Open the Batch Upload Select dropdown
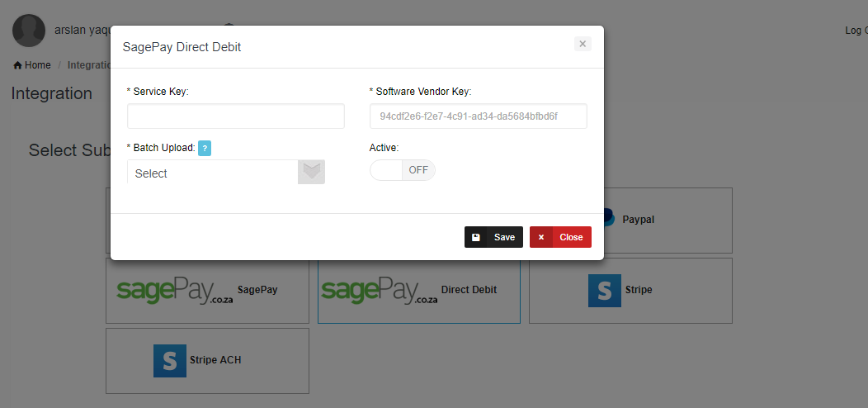 pos(213,173)
